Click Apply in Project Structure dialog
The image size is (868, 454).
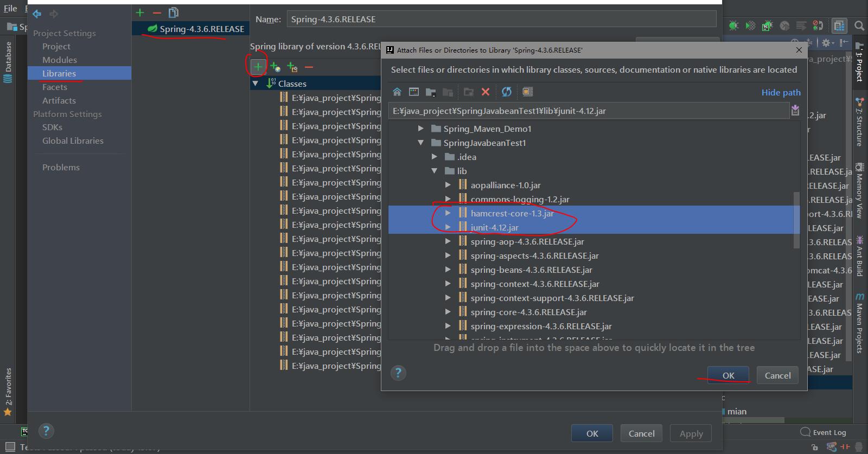coord(691,433)
